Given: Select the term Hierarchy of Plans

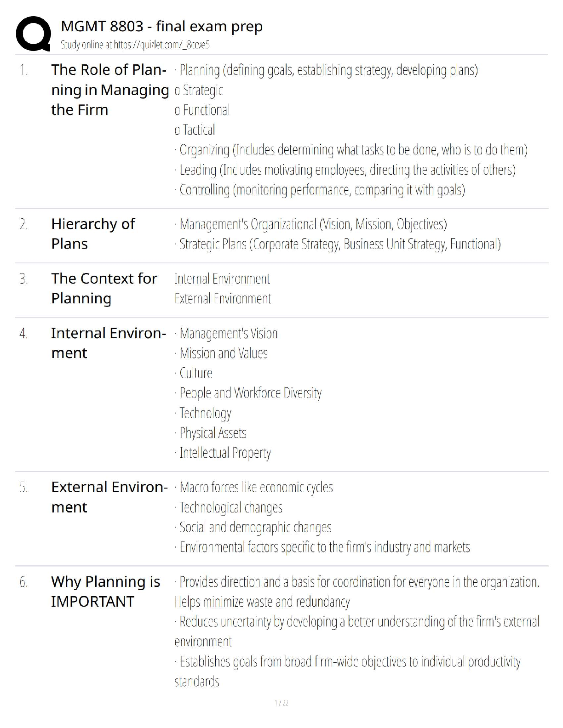Looking at the screenshot, I should [93, 233].
